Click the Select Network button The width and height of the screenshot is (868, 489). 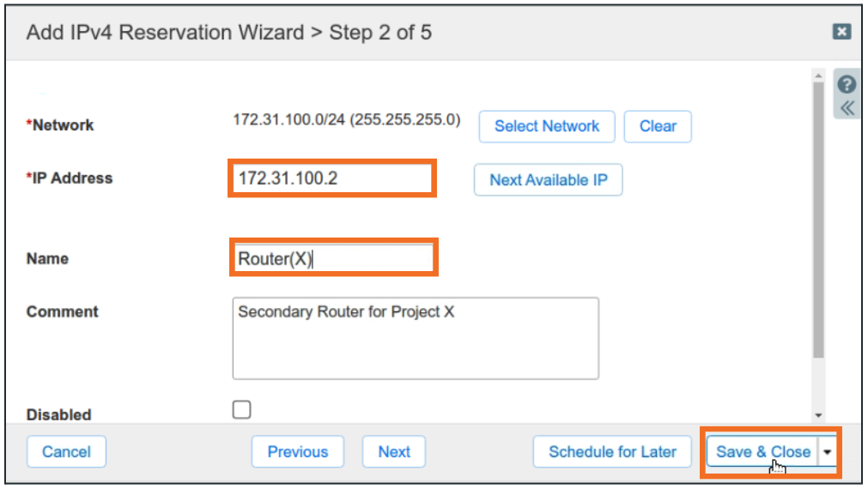[x=546, y=126]
